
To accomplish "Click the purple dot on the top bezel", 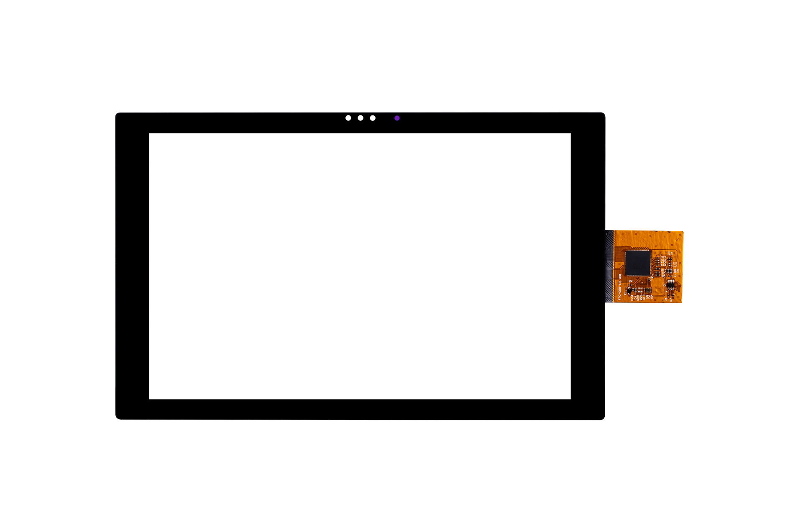I will (396, 118).
